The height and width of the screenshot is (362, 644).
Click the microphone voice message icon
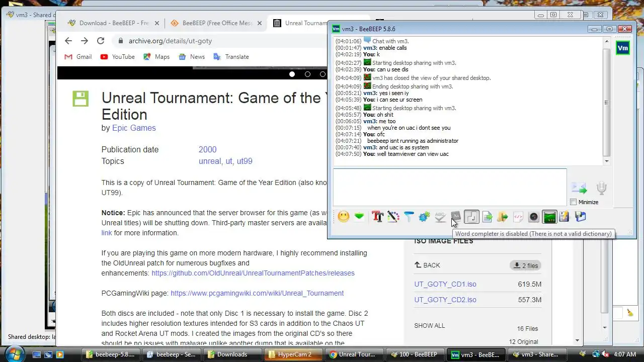pyautogui.click(x=602, y=189)
